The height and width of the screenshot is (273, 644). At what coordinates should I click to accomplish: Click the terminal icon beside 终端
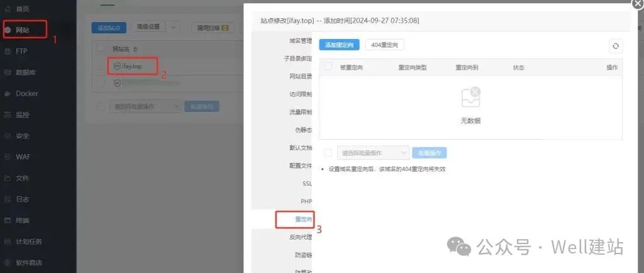[8, 220]
